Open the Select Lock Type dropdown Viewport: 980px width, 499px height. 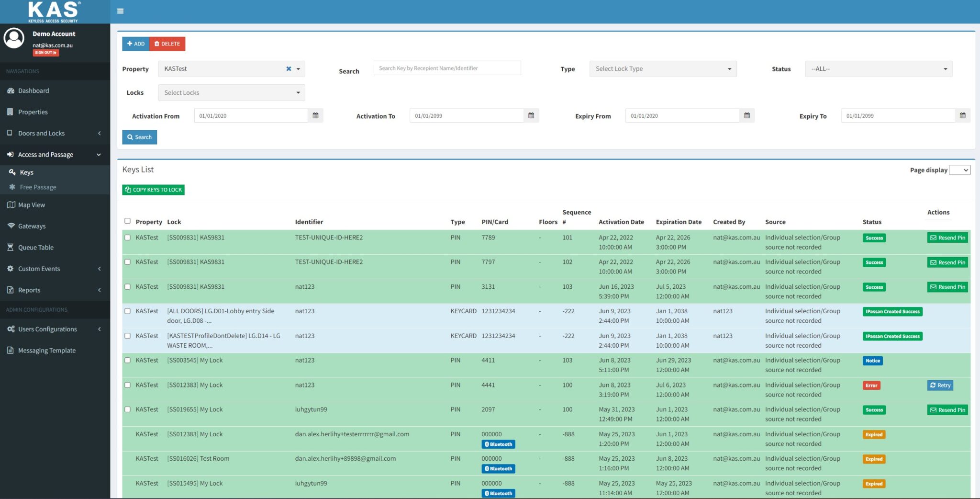coord(663,68)
